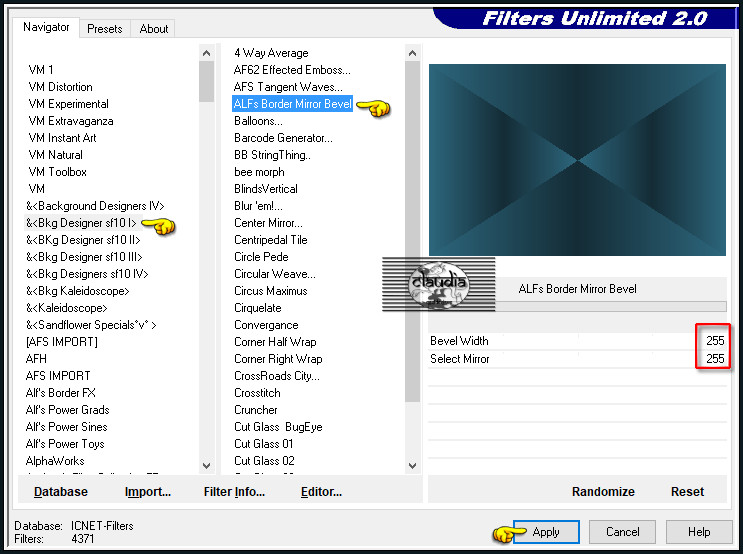Select &<Sandflower Specials°v°> category
The image size is (743, 554).
(91, 325)
